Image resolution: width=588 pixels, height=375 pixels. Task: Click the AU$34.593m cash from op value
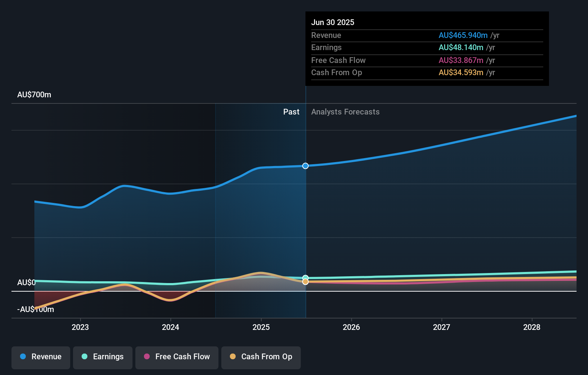tap(461, 73)
